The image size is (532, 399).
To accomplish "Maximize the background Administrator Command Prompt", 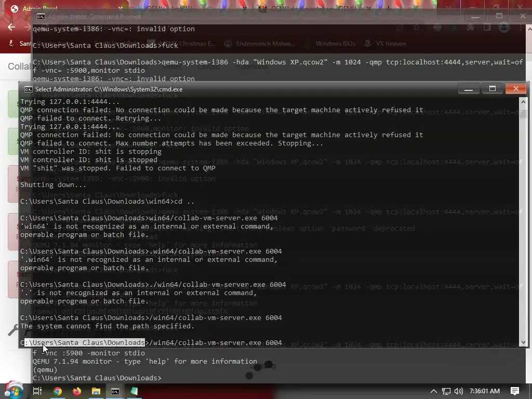I will 499,16.
